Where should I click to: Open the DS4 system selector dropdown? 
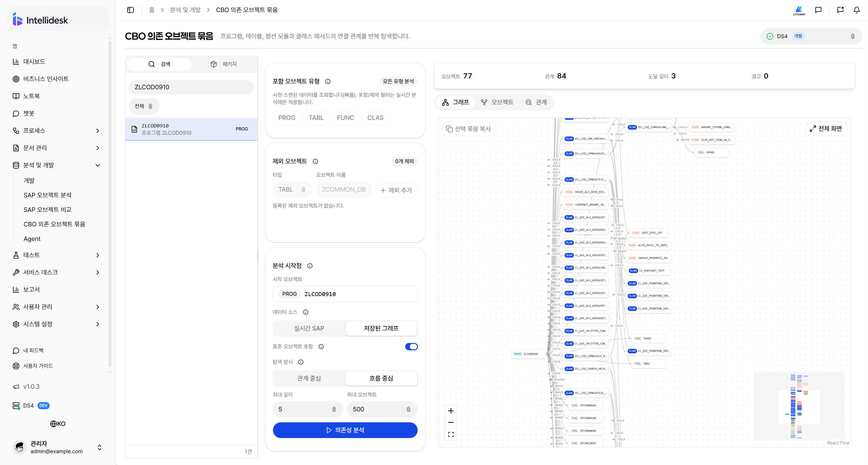(x=811, y=36)
